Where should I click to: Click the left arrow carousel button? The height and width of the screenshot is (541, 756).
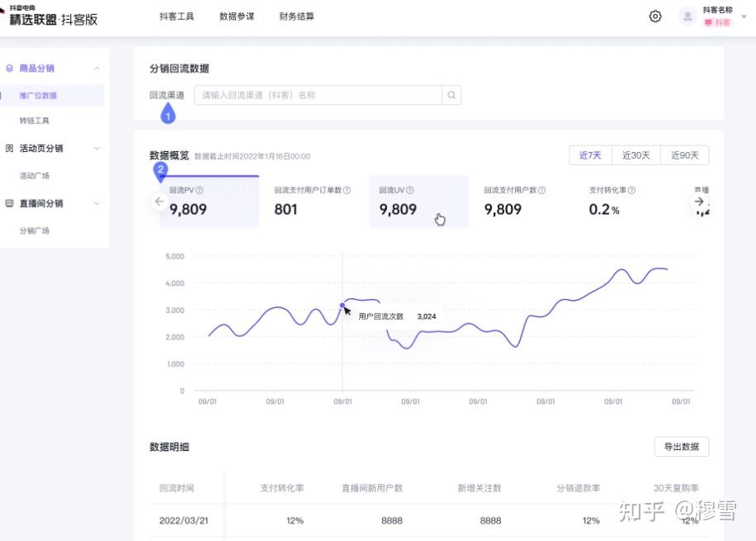pyautogui.click(x=159, y=202)
